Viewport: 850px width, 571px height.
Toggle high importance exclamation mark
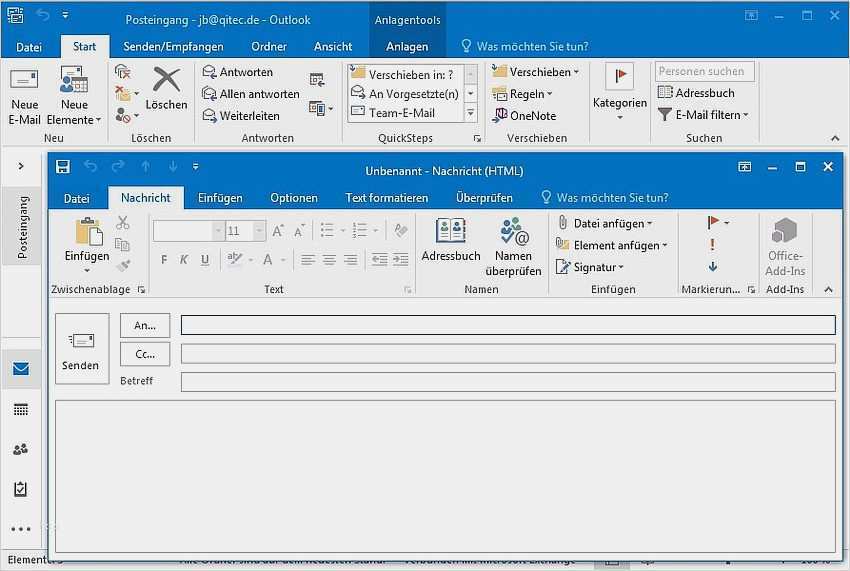tap(712, 245)
